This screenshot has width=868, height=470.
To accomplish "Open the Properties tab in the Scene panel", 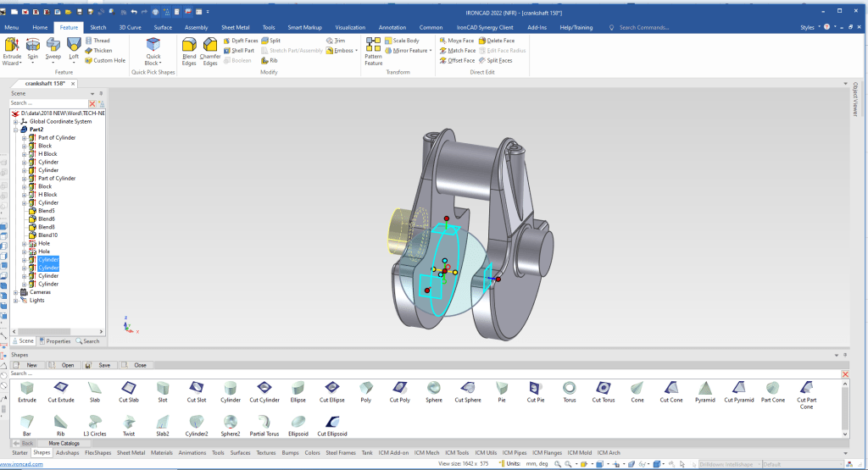I will tap(55, 341).
